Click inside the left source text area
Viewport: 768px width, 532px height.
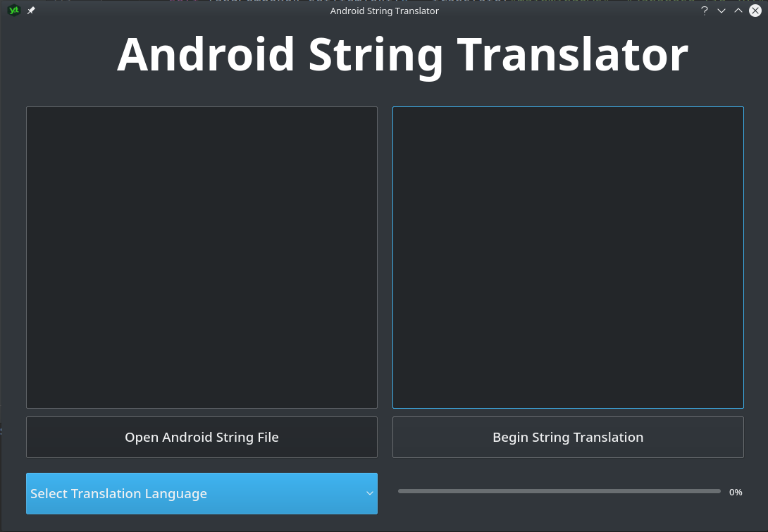pyautogui.click(x=202, y=257)
